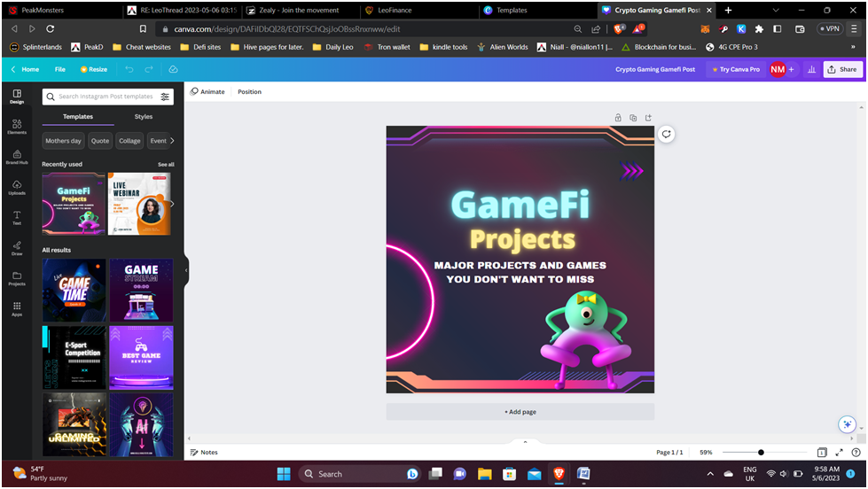Image resolution: width=868 pixels, height=489 pixels.
Task: Click Add page below the canvas
Action: tap(520, 412)
